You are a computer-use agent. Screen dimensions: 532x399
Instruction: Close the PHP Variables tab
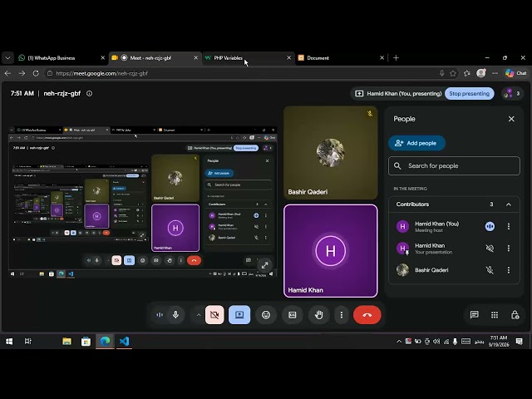pyautogui.click(x=289, y=58)
